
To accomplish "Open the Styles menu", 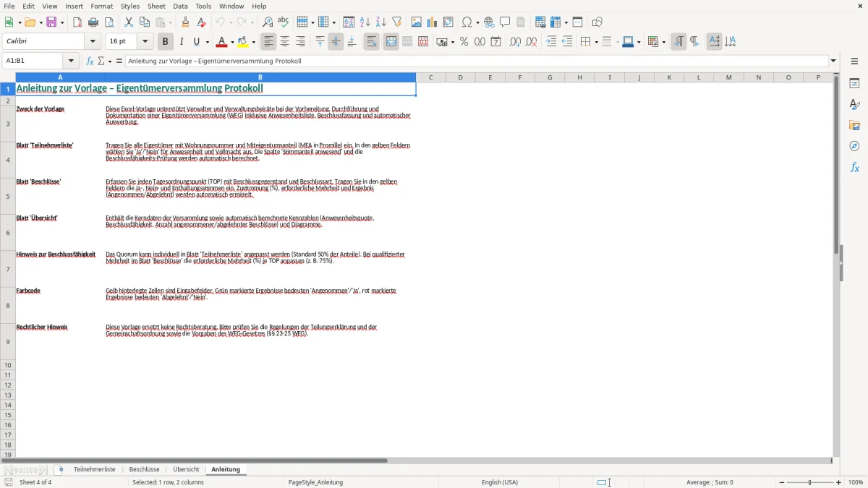I will (130, 6).
